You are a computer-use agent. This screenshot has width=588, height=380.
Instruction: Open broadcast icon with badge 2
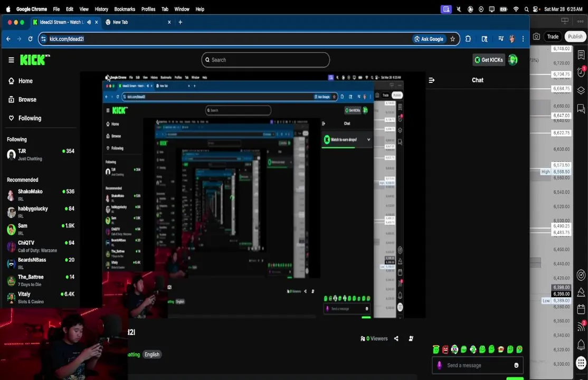coord(581,326)
